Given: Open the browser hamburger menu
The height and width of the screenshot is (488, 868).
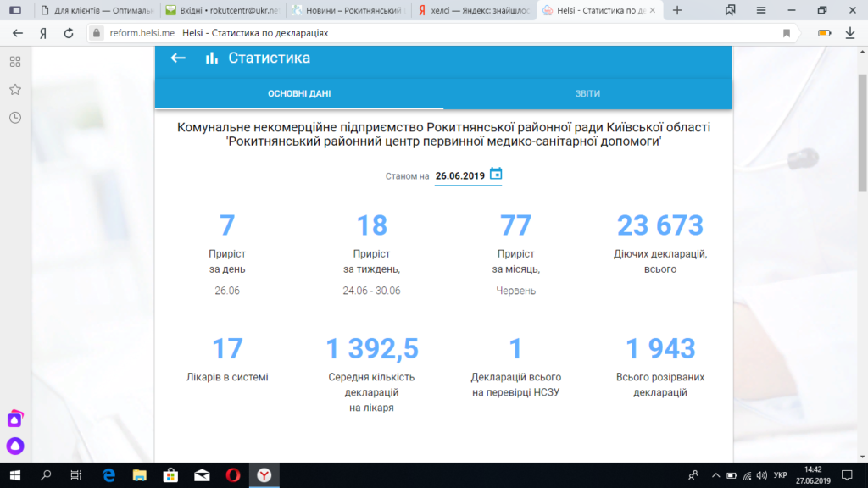Looking at the screenshot, I should 761,10.
